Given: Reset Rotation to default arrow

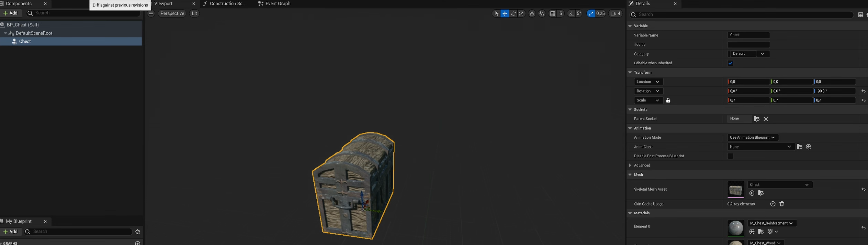Looking at the screenshot, I should [863, 91].
